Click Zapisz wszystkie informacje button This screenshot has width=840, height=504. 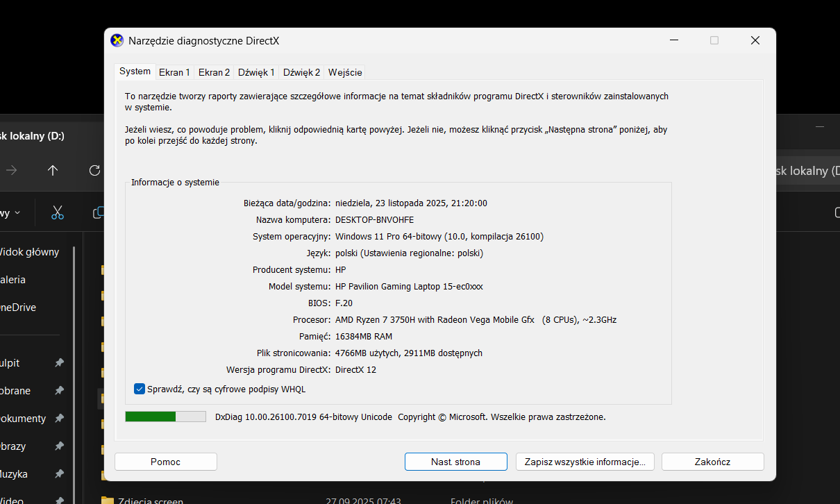click(x=585, y=462)
